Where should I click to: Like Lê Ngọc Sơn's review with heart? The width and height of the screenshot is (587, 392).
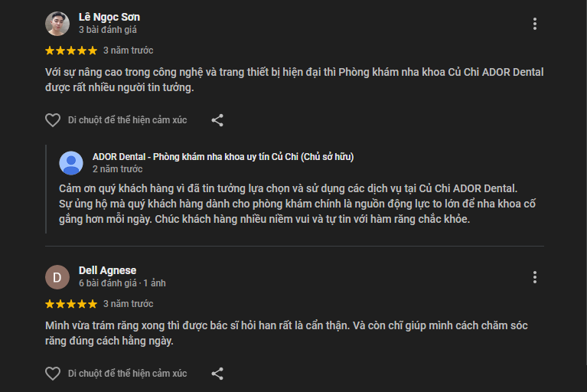53,120
